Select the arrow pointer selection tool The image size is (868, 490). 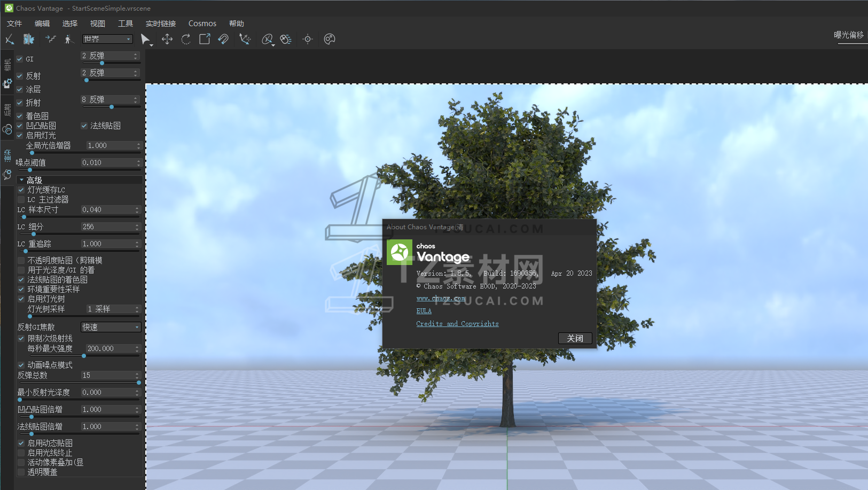click(x=145, y=39)
